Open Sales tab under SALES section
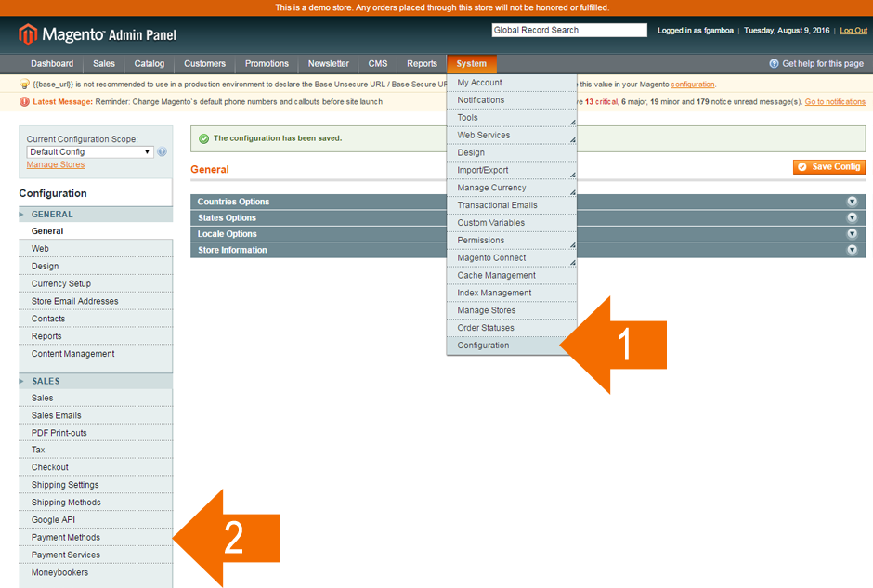Viewport: 873px width, 588px height. point(96,399)
